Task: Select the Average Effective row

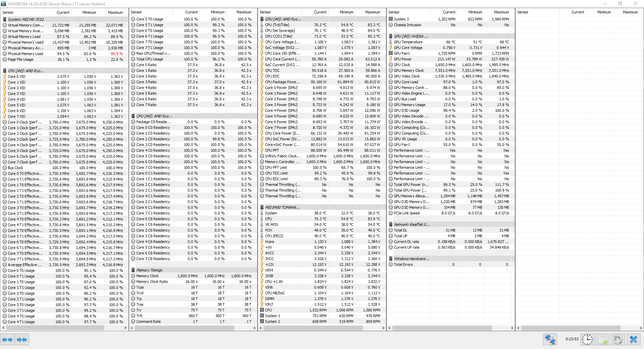Action: [65, 265]
